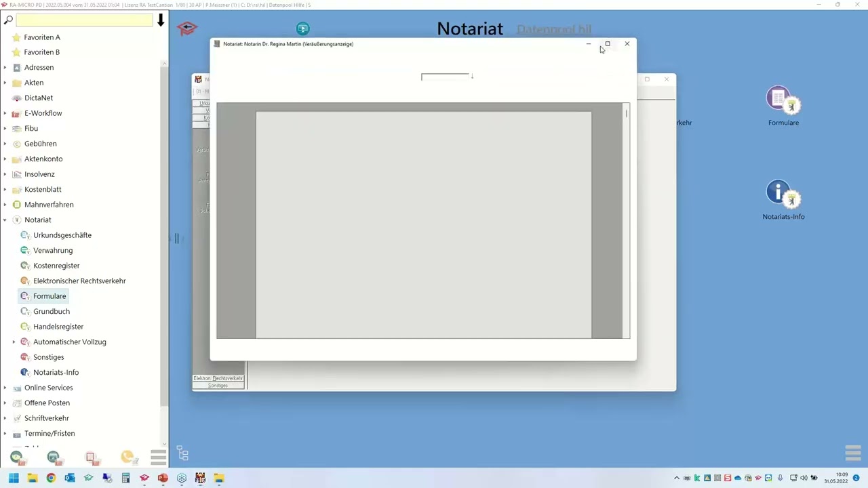The image size is (868, 488).
Task: Open Favoriten A star entry
Action: coord(42,37)
